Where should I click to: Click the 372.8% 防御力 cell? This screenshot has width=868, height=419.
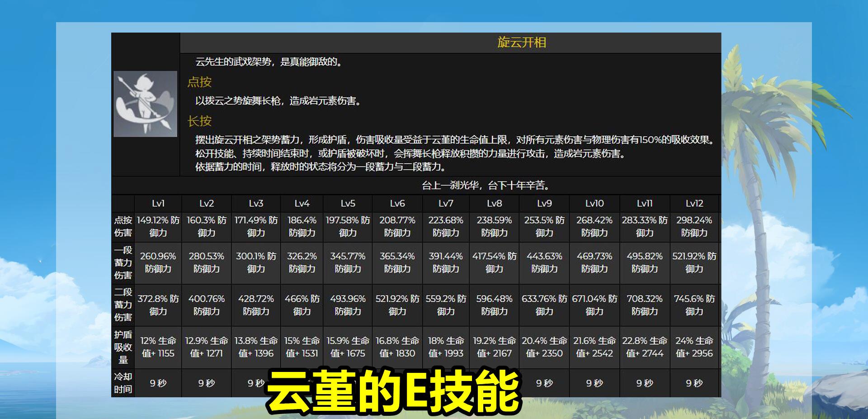[x=158, y=305]
